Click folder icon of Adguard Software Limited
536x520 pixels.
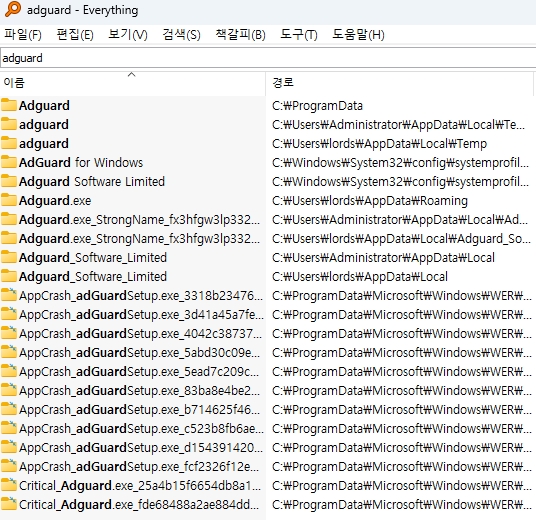pos(9,181)
